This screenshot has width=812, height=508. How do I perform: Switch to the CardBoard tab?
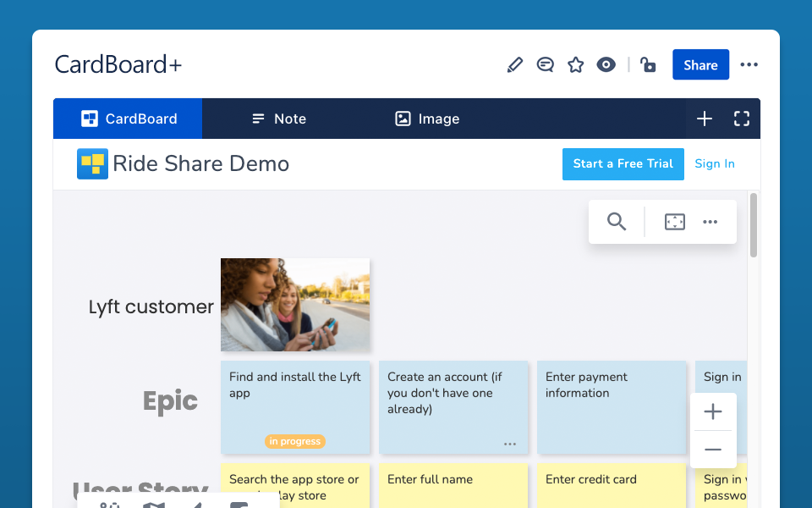(128, 119)
